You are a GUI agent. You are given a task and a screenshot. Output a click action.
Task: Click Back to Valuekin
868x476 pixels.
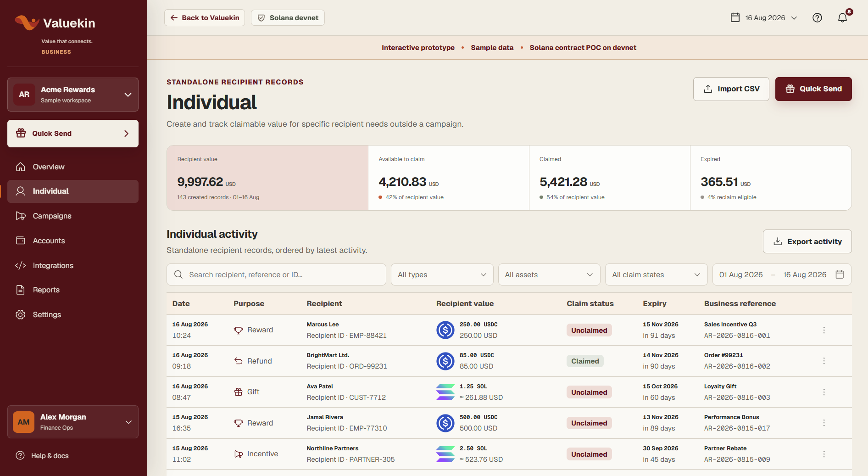pos(205,18)
